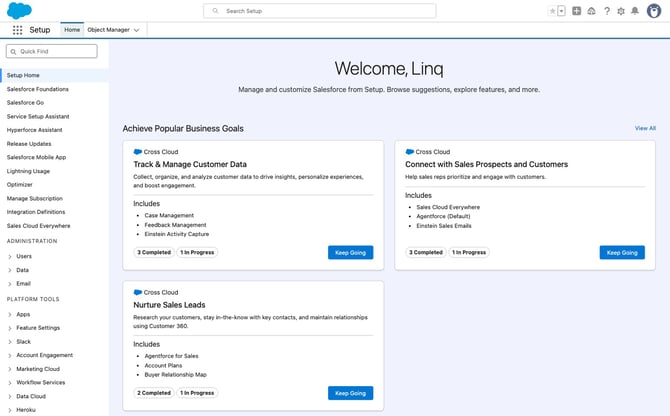
Task: Open the notifications bell
Action: [x=635, y=11]
